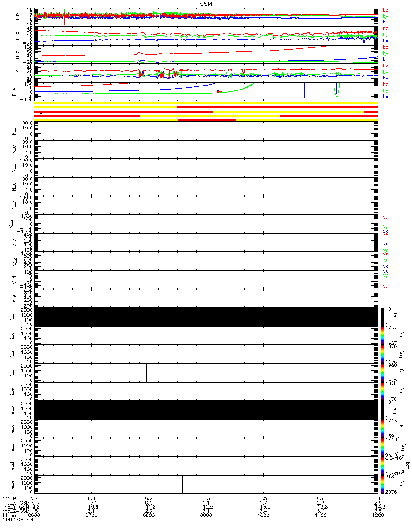
Task: Select the 1000 time tick label
Action: tap(263, 516)
